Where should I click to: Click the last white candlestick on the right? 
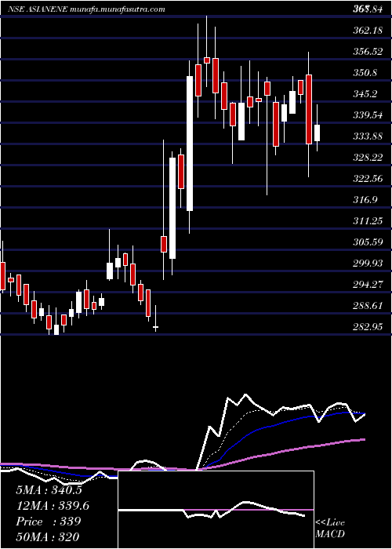[x=317, y=133]
